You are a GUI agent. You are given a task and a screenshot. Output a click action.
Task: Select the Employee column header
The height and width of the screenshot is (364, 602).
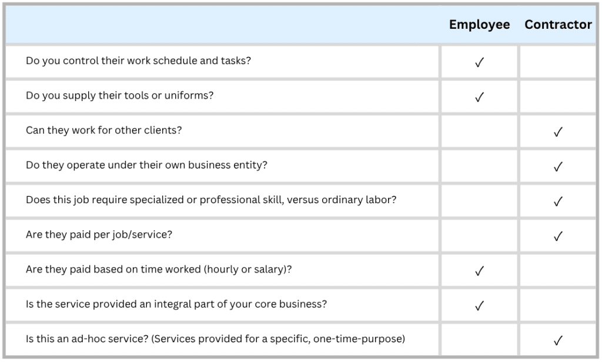pos(479,25)
